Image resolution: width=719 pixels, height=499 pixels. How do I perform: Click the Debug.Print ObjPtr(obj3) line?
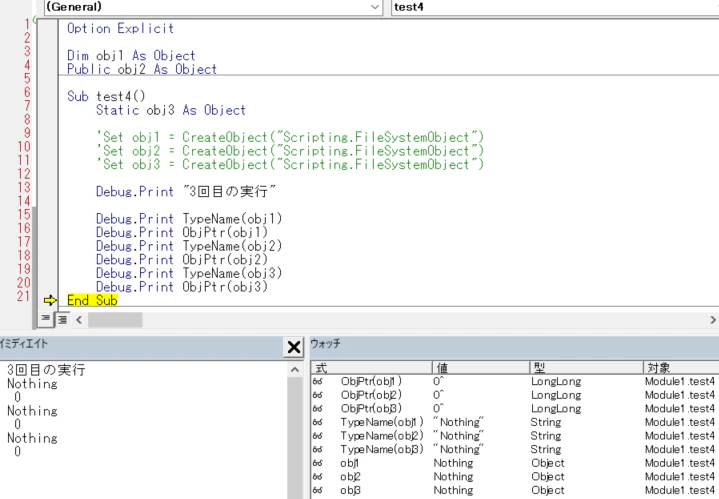(182, 287)
